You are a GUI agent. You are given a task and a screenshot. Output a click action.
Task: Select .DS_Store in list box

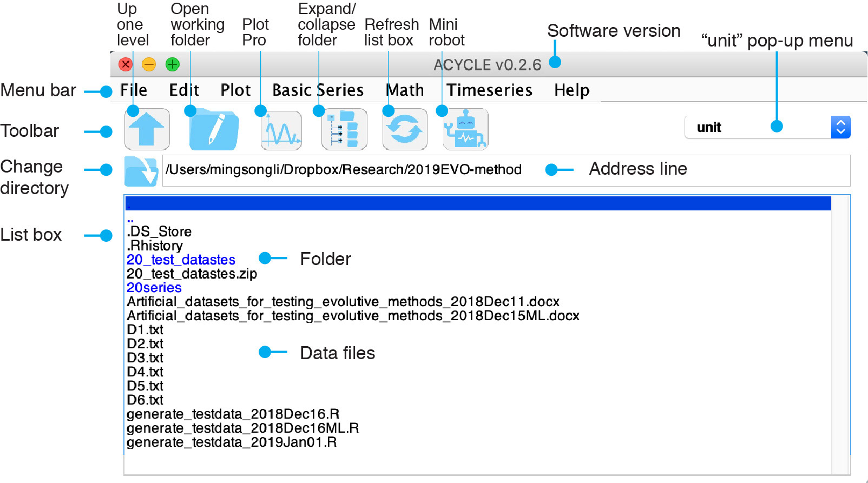pos(159,231)
